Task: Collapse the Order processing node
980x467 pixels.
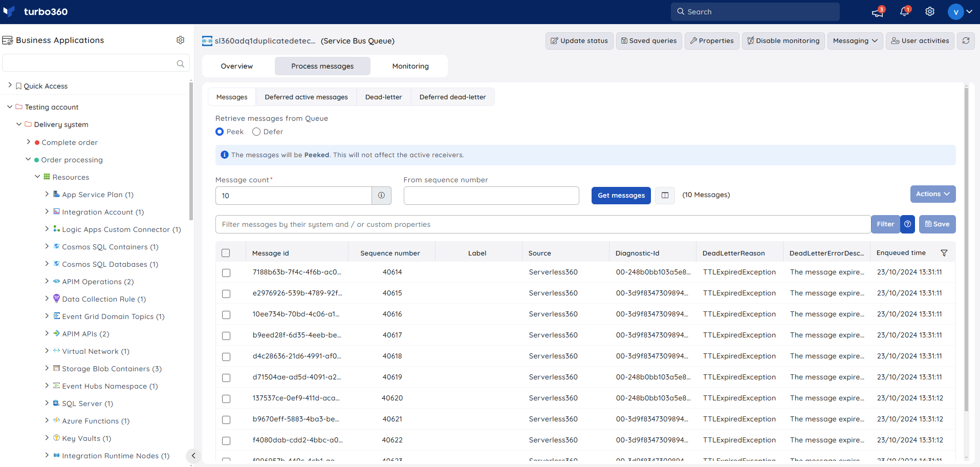Action: click(x=28, y=159)
